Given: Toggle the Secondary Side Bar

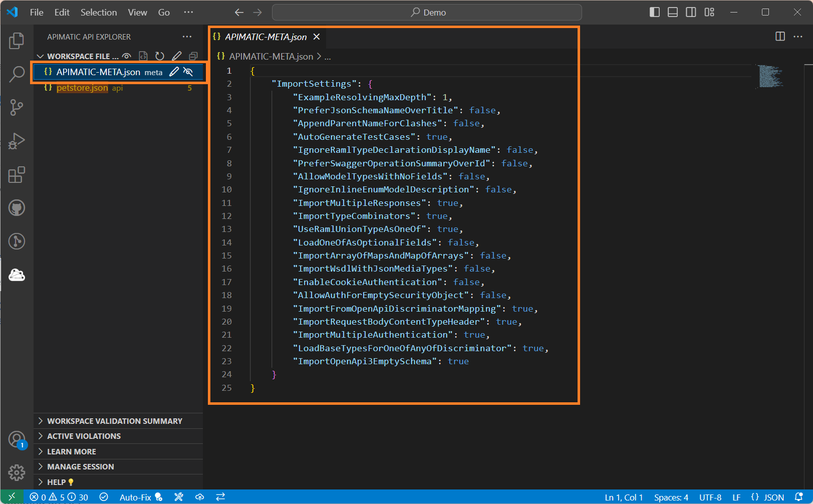Looking at the screenshot, I should 691,12.
